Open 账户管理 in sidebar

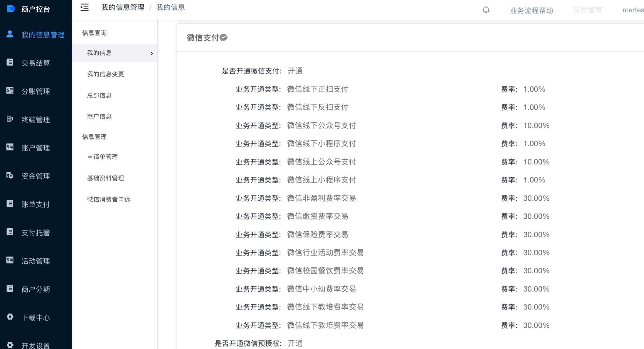pos(36,148)
